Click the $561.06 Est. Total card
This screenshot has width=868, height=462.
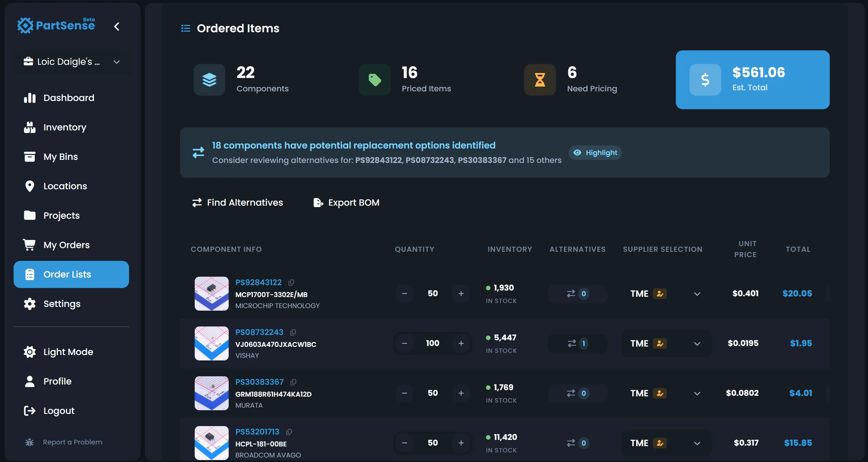pyautogui.click(x=753, y=80)
